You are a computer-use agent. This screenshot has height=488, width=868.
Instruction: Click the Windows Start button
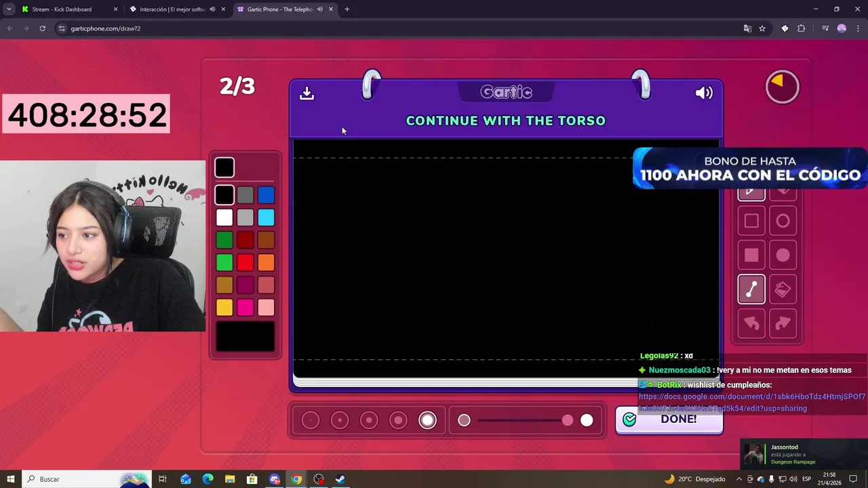11,479
